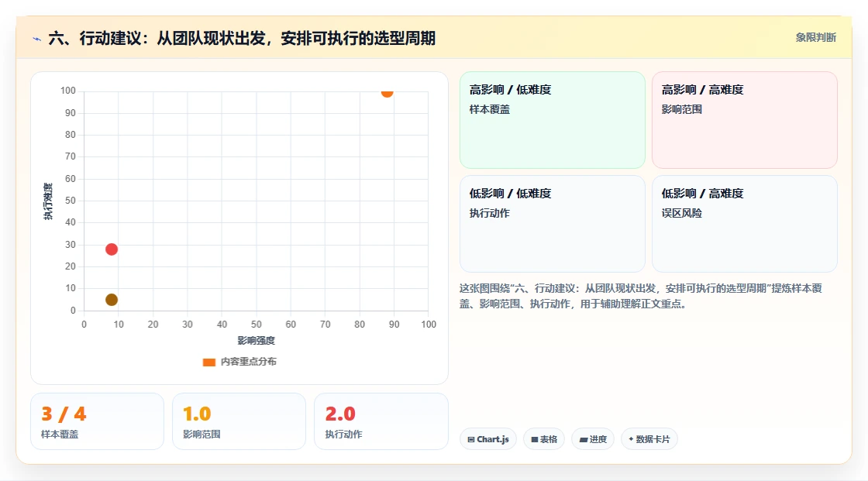868x481 pixels.
Task: Click the chart description paragraph
Action: point(640,296)
